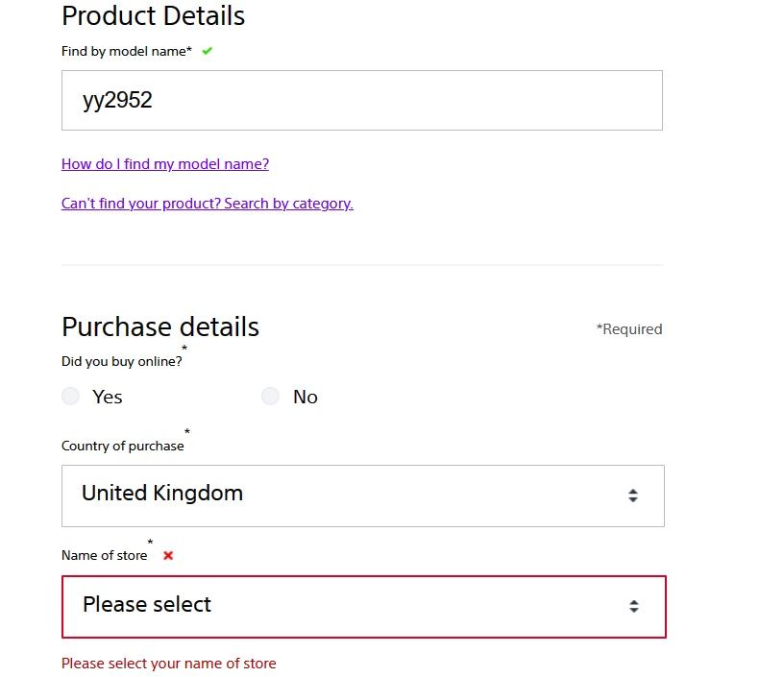Screen dimensions: 784x677
Task: Open the "Please select" store dropdown
Action: [x=362, y=606]
